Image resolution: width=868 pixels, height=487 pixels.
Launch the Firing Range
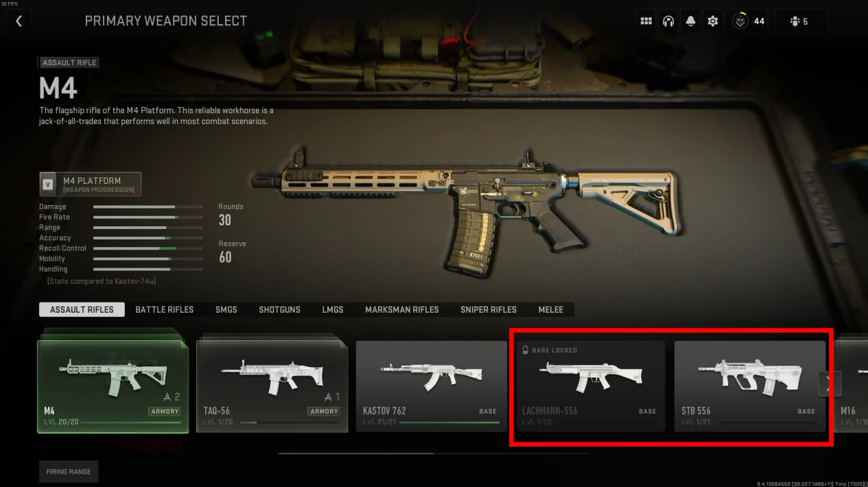(69, 472)
